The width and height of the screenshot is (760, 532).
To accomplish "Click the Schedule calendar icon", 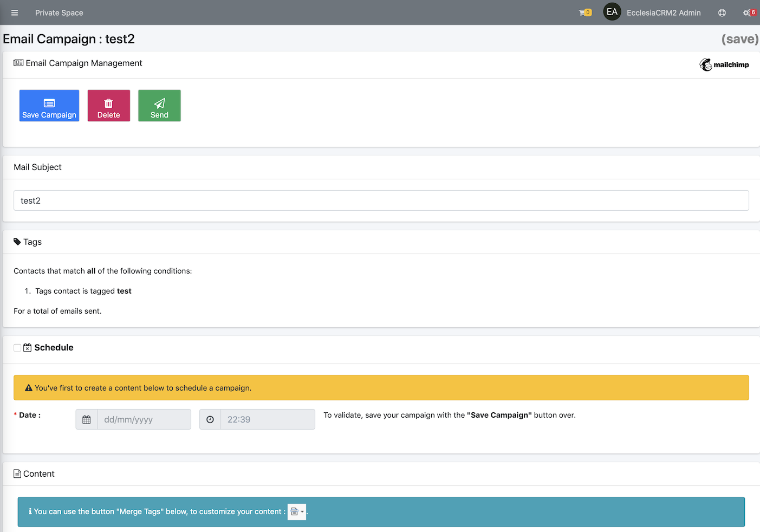I will (x=28, y=348).
